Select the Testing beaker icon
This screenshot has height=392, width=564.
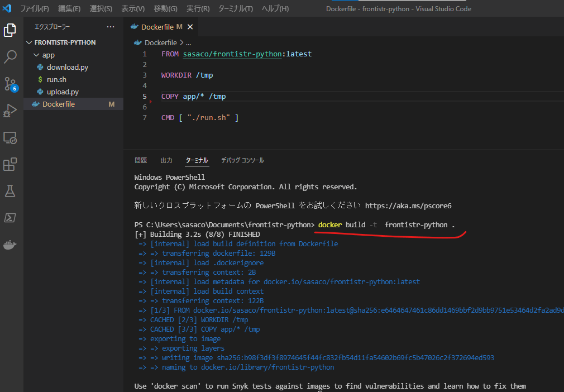coord(11,190)
